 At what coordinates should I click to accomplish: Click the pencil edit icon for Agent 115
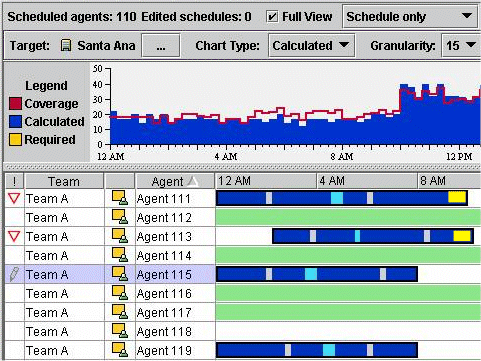14,274
